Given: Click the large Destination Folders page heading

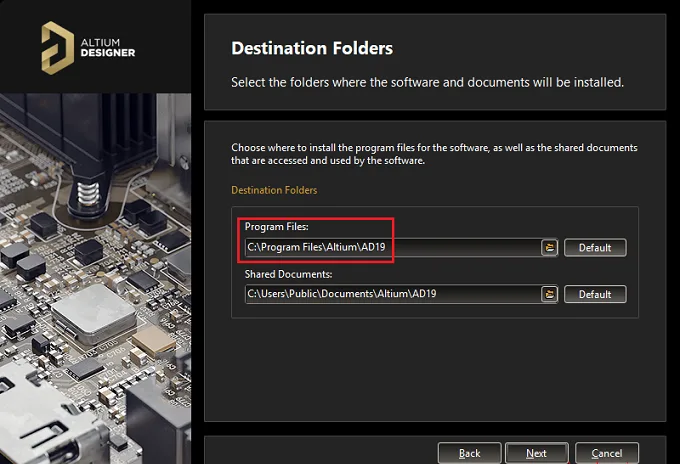Looking at the screenshot, I should click(x=312, y=48).
